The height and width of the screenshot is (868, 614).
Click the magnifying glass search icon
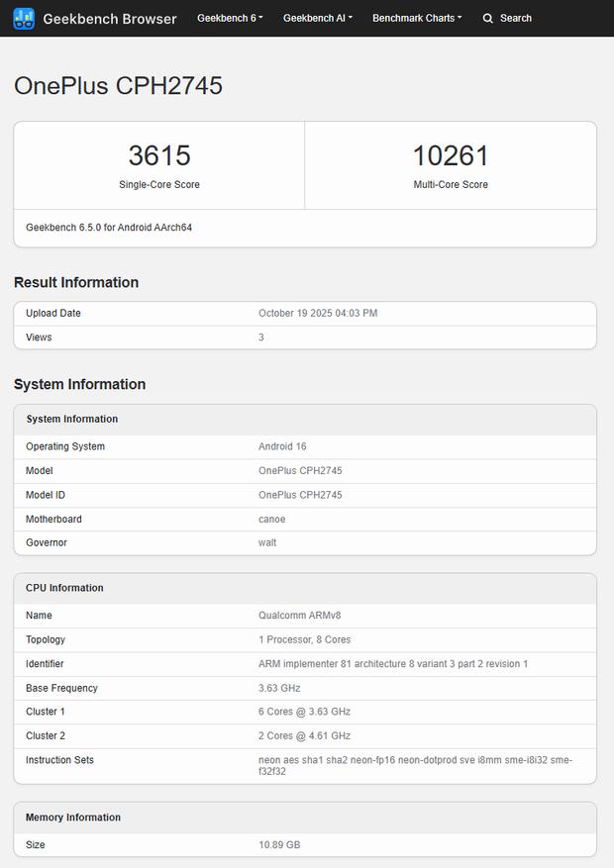488,18
